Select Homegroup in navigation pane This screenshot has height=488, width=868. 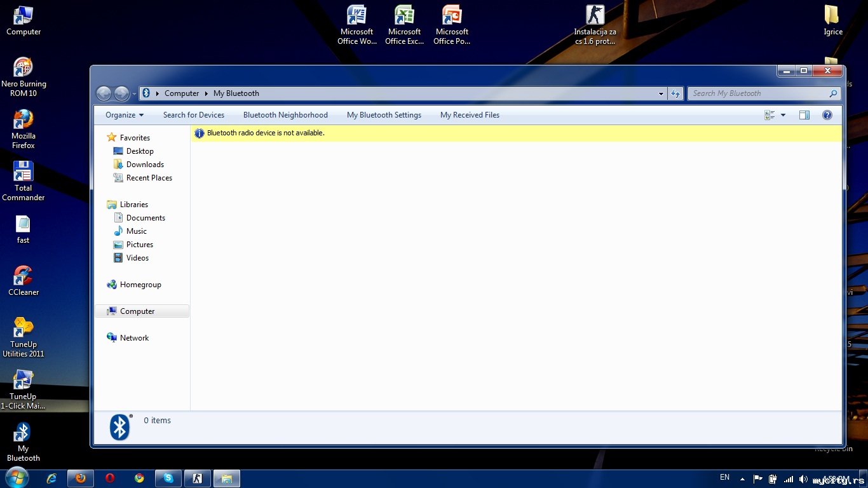(x=140, y=285)
